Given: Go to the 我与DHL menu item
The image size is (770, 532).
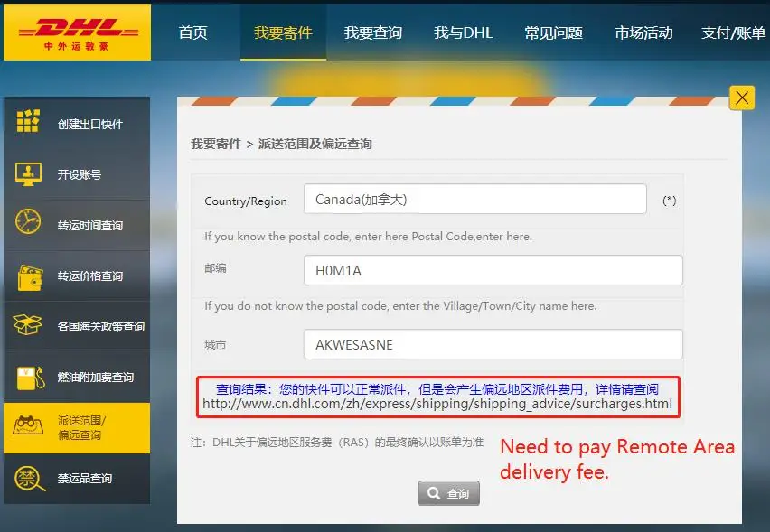Looking at the screenshot, I should tap(463, 33).
